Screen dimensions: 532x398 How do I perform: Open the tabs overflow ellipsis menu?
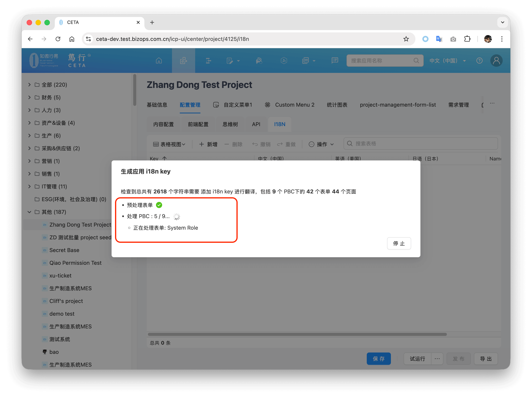pyautogui.click(x=492, y=103)
